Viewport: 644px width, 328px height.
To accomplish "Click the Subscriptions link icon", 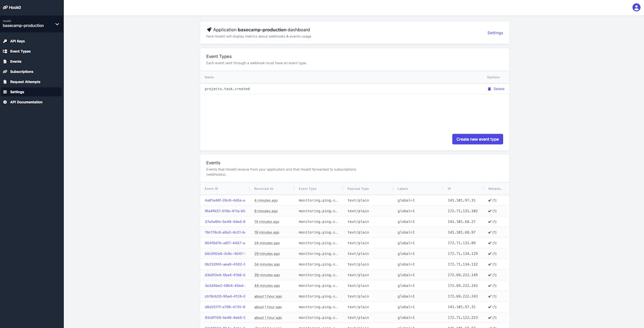I will pos(5,72).
